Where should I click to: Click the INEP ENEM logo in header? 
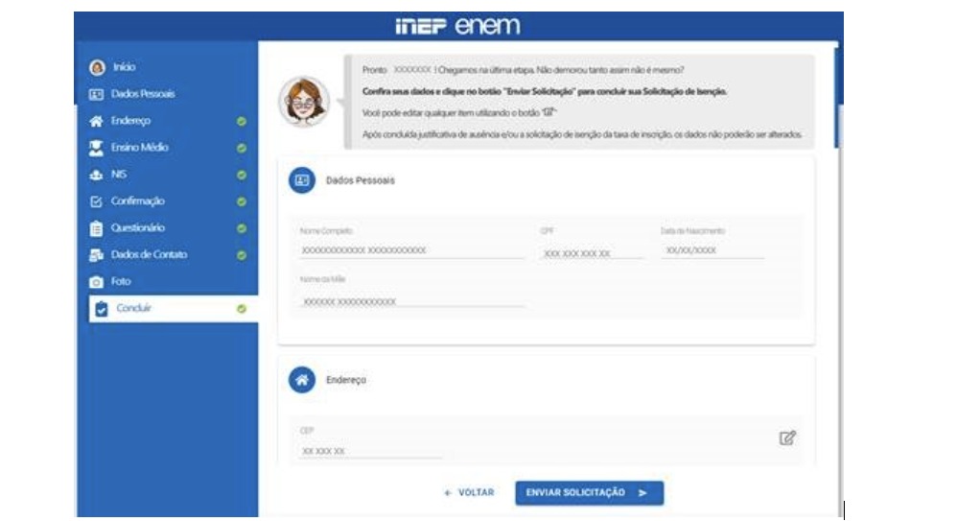click(x=457, y=26)
